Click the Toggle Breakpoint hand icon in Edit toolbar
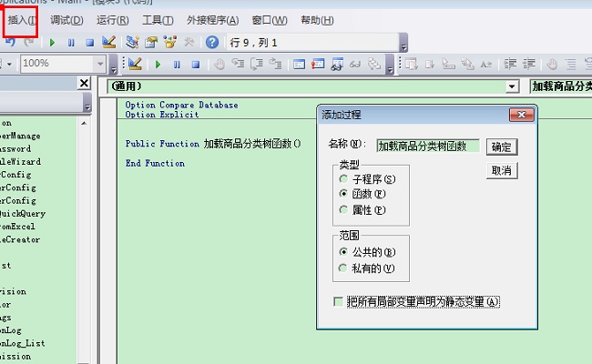592x364 pixels. 552,64
